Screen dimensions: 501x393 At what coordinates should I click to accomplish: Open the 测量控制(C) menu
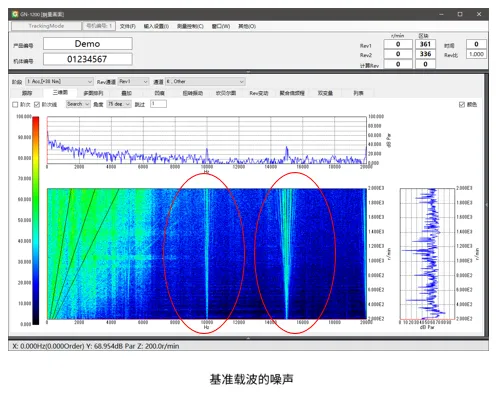[190, 26]
